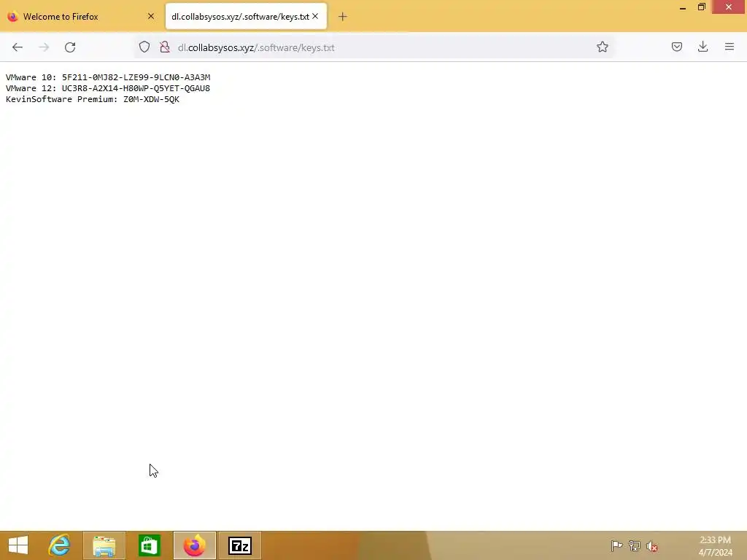This screenshot has width=747, height=560.
Task: Click the forward navigation arrow
Action: click(x=44, y=47)
